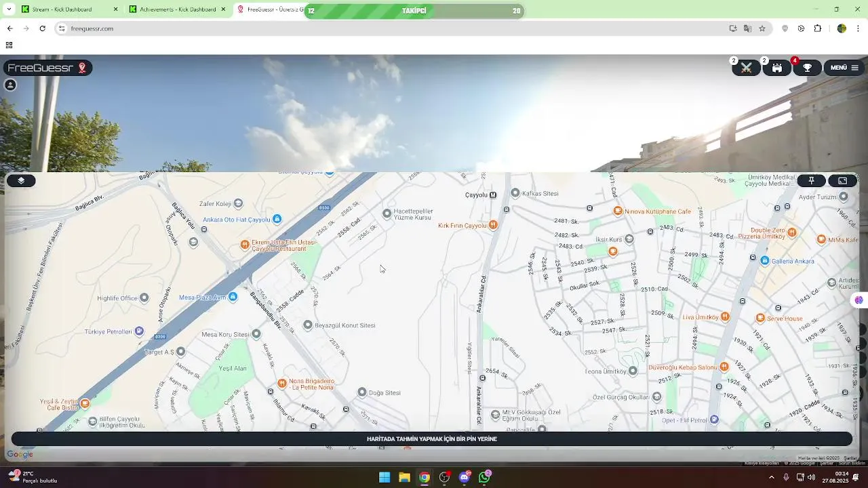Open Chrome profile avatar

click(842, 28)
